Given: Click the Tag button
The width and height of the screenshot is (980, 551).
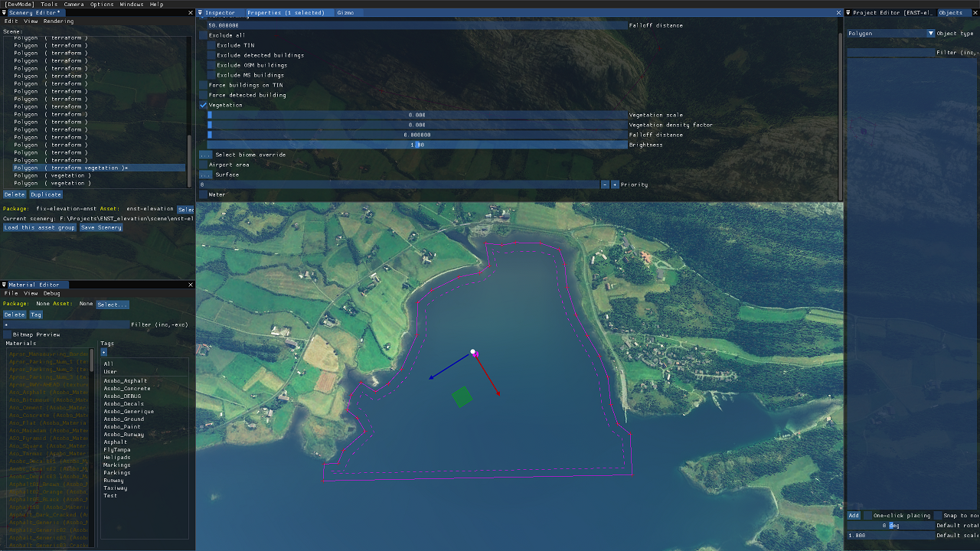Looking at the screenshot, I should click(x=36, y=315).
